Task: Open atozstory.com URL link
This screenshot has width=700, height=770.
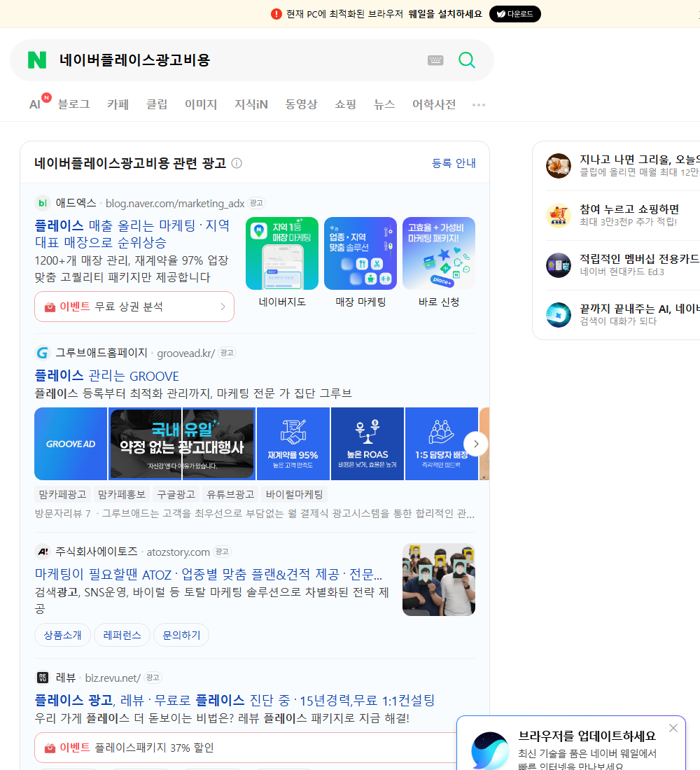Action: (x=178, y=552)
